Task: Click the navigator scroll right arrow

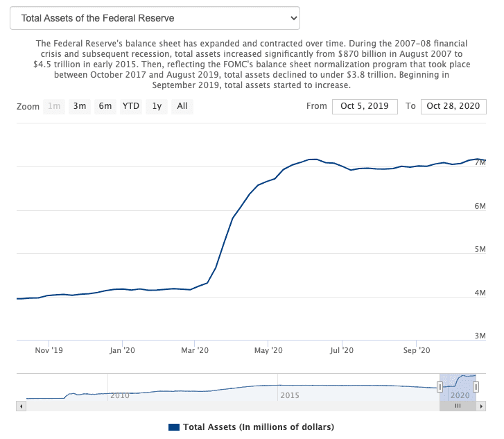Action: coord(481,406)
